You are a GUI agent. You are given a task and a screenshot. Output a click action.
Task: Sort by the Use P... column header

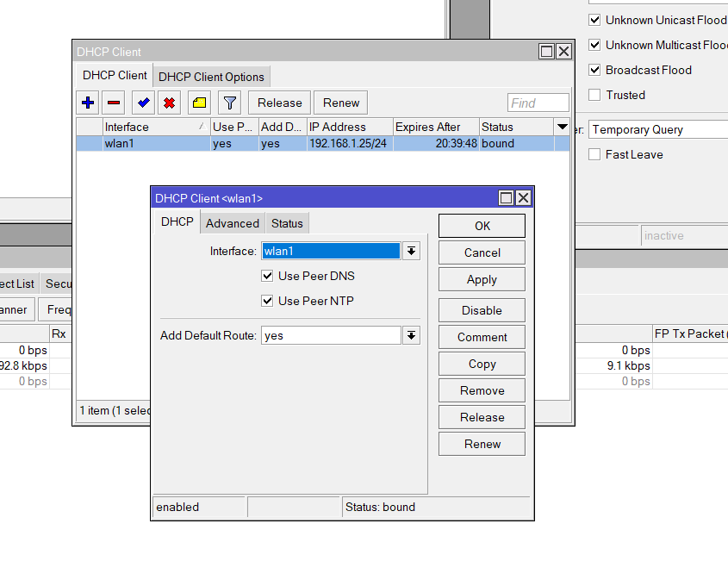click(x=234, y=127)
